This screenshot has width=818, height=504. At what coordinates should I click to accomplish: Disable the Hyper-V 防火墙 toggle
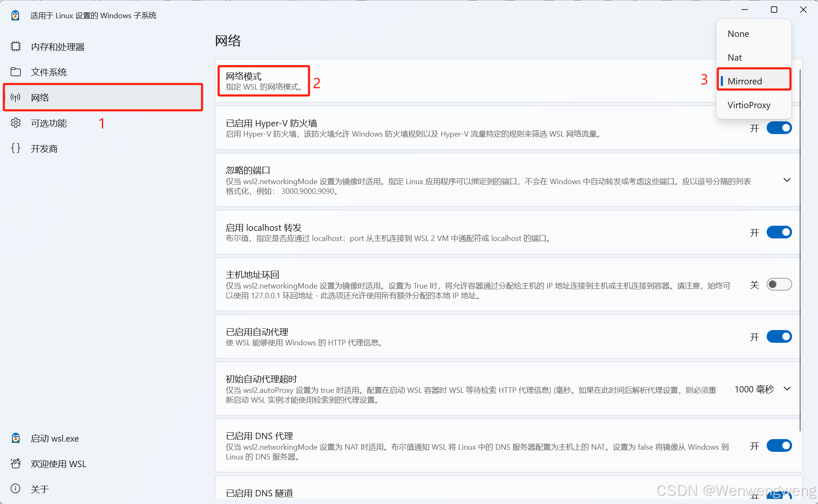pyautogui.click(x=779, y=128)
